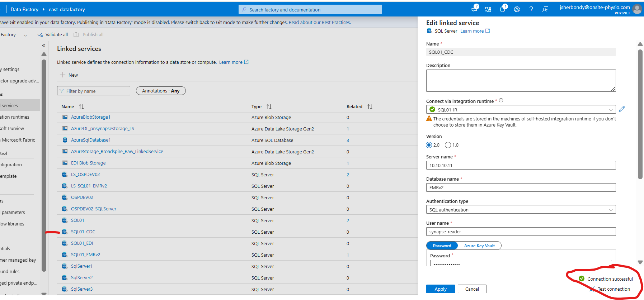Open the Authentication type dropdown

click(521, 209)
